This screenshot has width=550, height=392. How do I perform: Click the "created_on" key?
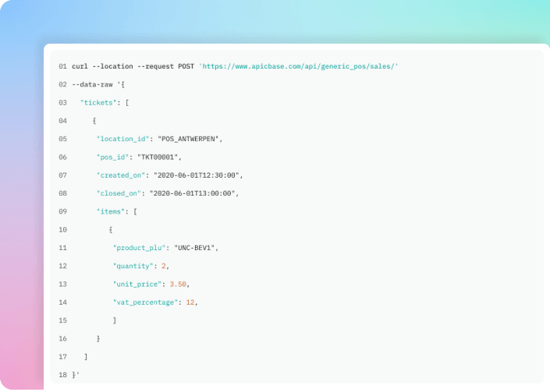point(121,175)
